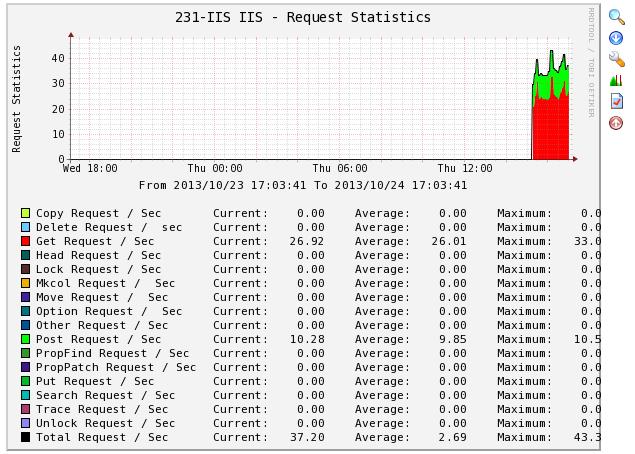Screen dimensions: 635x454
Task: Click the Post Request average value 9.85
Action: tap(452, 339)
